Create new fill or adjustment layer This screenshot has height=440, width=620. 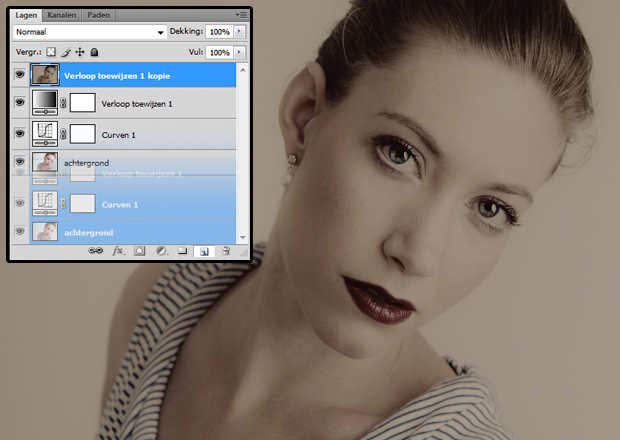[161, 251]
